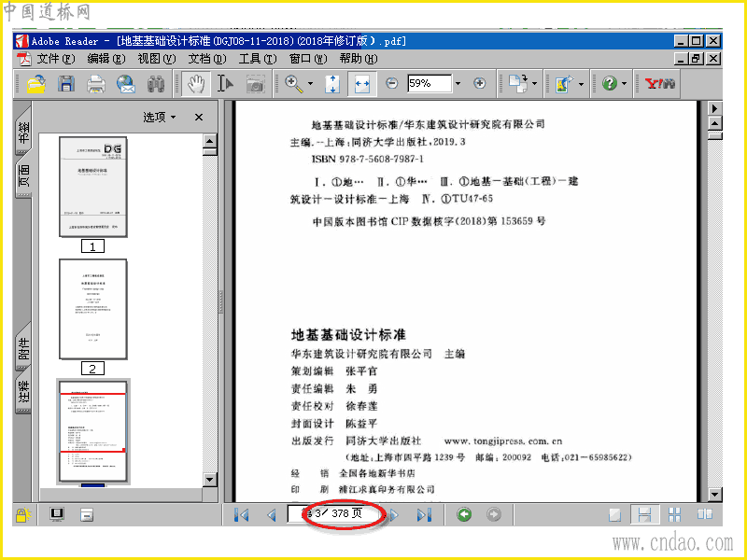This screenshot has height=560, width=747.
Task: Go to next page button
Action: tap(395, 515)
